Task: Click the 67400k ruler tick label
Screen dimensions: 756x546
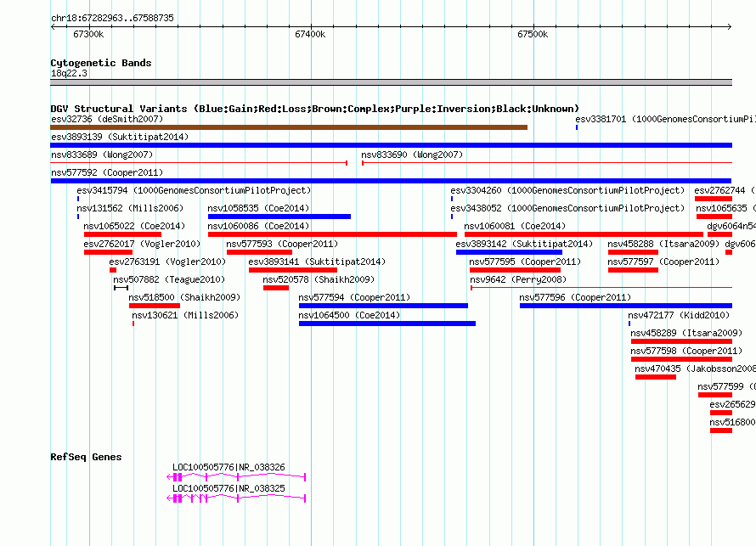Action: tap(310, 34)
